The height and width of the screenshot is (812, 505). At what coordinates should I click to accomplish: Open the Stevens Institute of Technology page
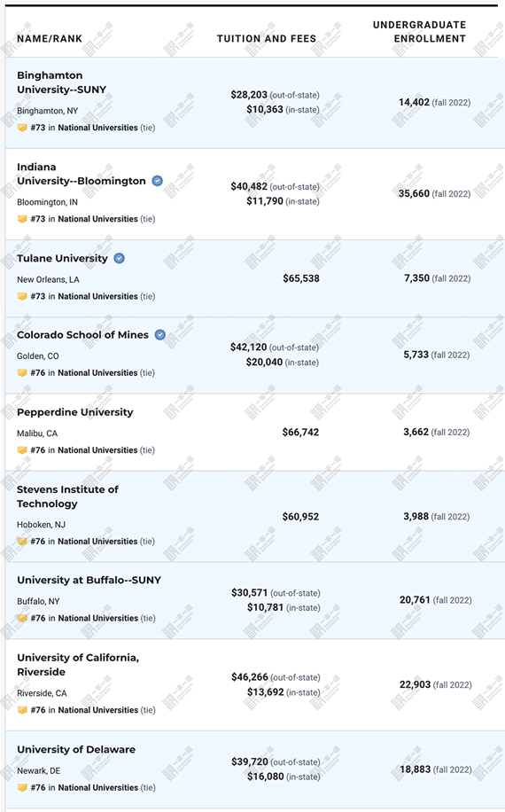click(x=68, y=496)
